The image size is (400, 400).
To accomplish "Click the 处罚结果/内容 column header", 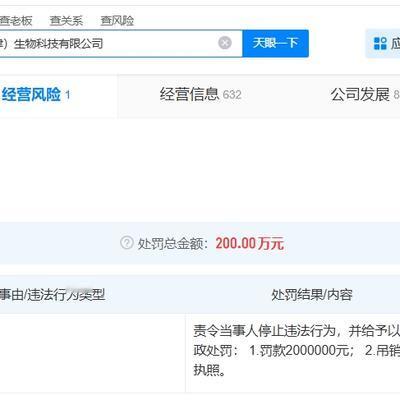I will point(312,295).
